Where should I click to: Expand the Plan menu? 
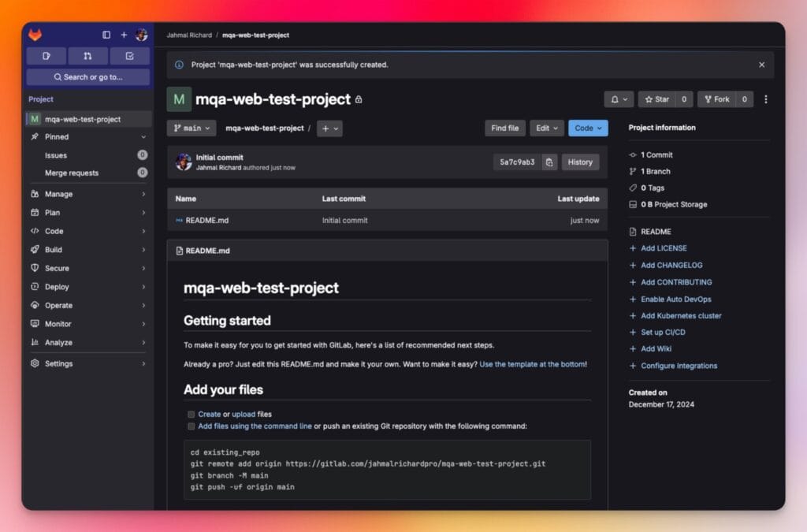coord(89,213)
